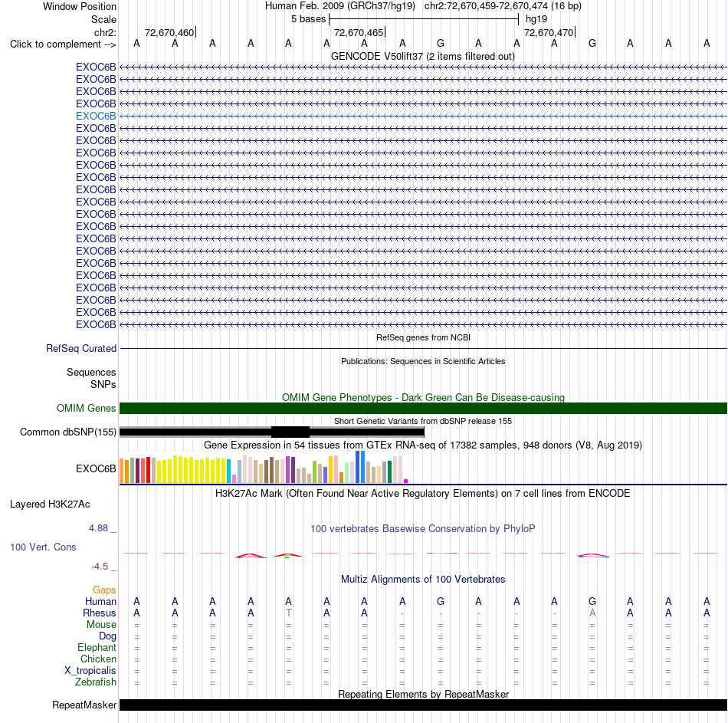Click the 100 Vert. Cons label
This screenshot has height=723, width=728.
point(43,547)
